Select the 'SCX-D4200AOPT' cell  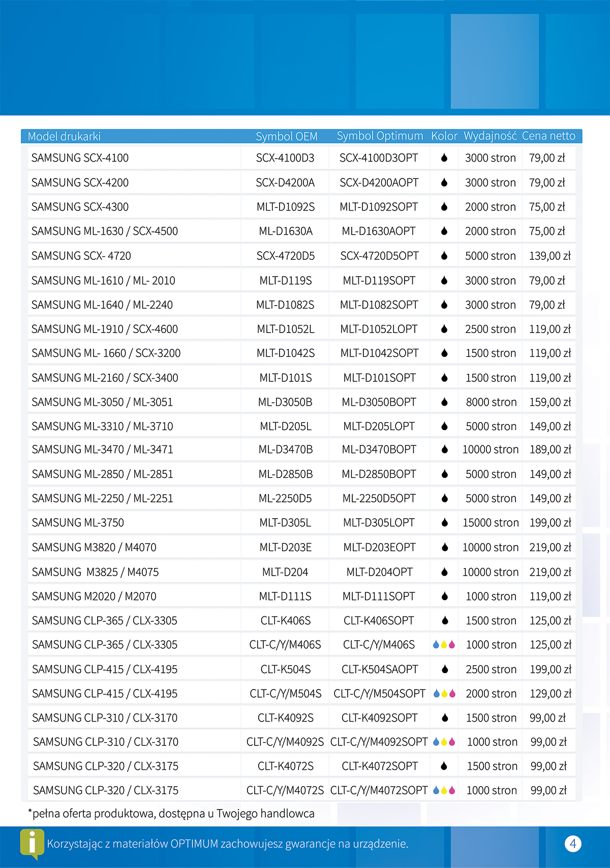(379, 182)
